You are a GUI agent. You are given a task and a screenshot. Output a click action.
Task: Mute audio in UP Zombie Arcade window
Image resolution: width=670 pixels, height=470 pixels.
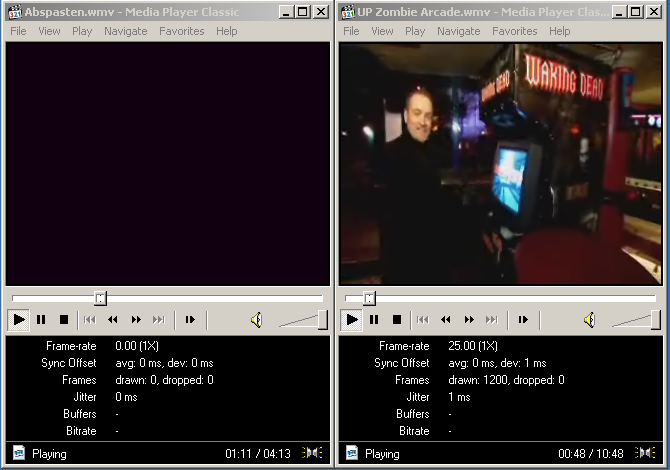[x=590, y=320]
